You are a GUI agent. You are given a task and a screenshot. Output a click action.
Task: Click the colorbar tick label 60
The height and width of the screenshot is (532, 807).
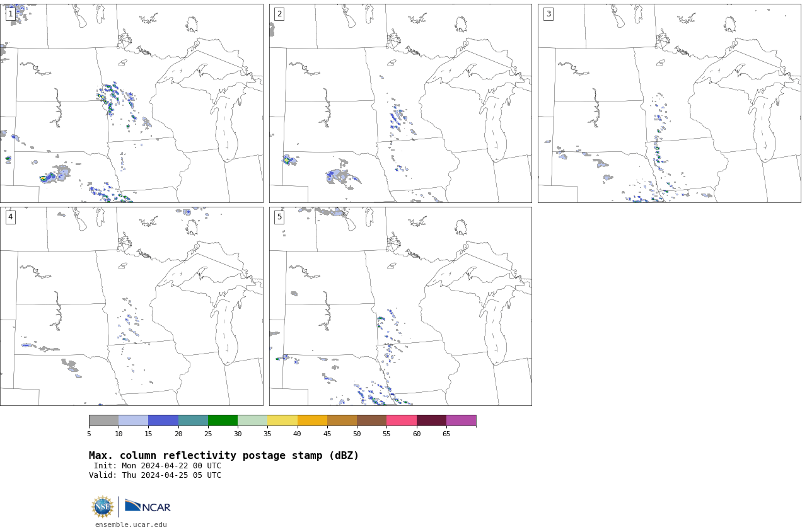pos(417,434)
